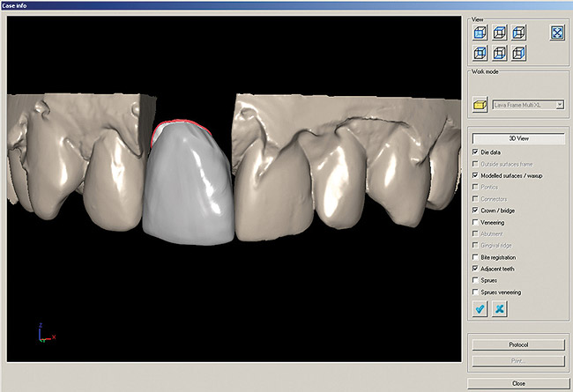Screen dimensions: 573x392
Task: Hide Adjacent teeth via its checkbox
Action: 476,269
